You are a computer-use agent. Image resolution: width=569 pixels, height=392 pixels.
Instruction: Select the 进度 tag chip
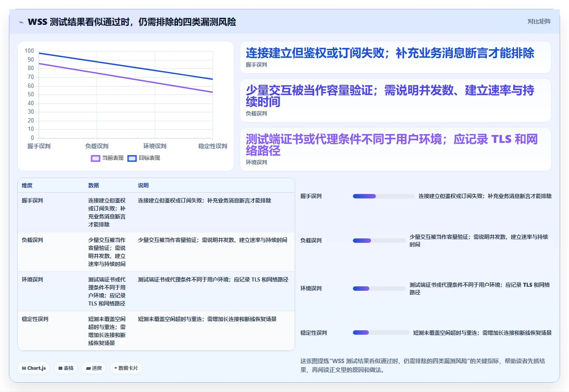94,368
